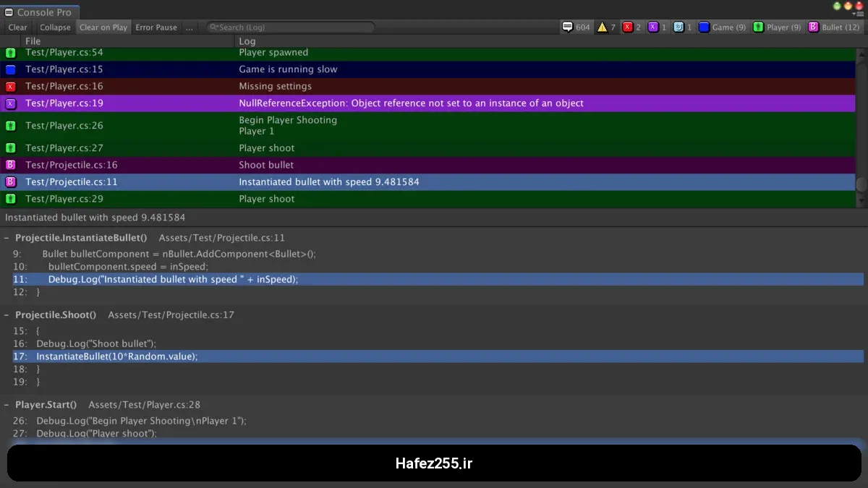This screenshot has height=488, width=868.
Task: Select the 'Shoot bullet' log entry
Action: click(427, 165)
